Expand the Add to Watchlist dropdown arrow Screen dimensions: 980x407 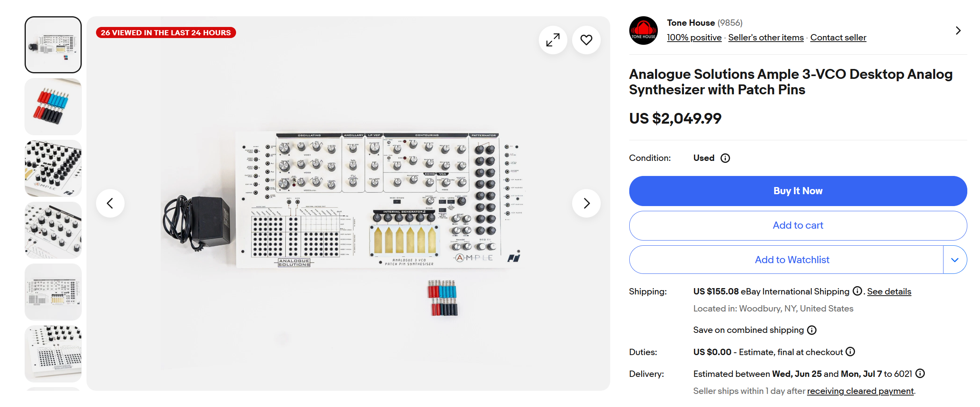955,260
